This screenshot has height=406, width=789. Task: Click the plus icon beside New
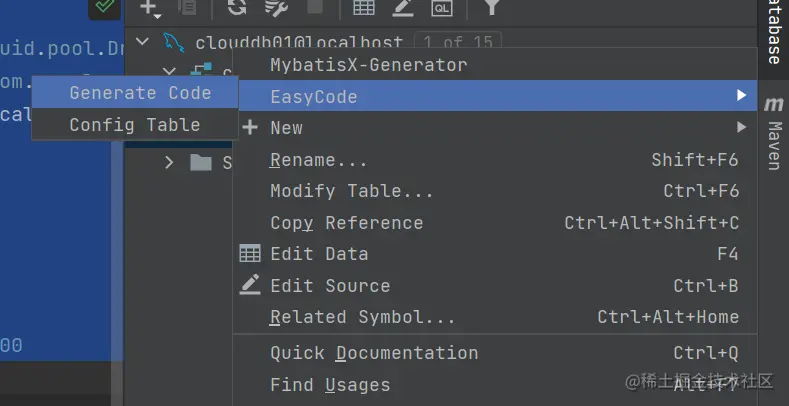point(250,127)
